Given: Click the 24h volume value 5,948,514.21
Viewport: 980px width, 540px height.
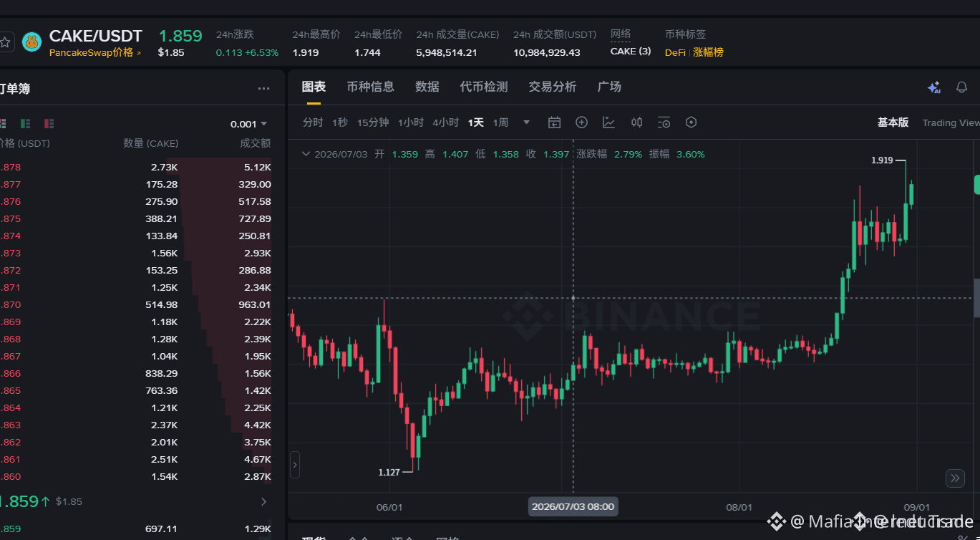Looking at the screenshot, I should coord(447,52).
